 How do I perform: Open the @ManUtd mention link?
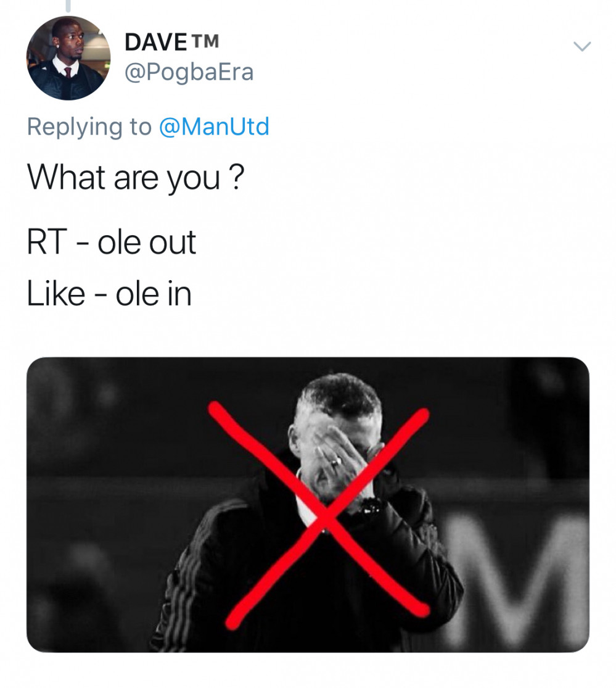click(214, 126)
